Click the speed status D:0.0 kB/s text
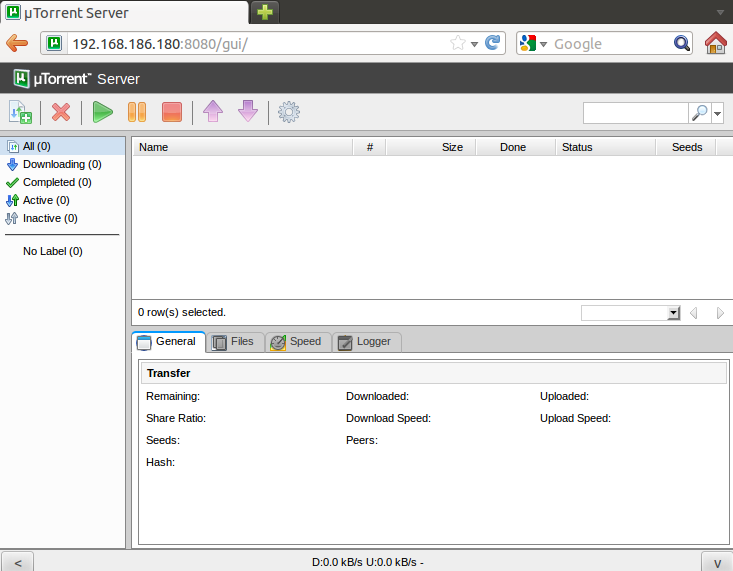 pos(367,562)
